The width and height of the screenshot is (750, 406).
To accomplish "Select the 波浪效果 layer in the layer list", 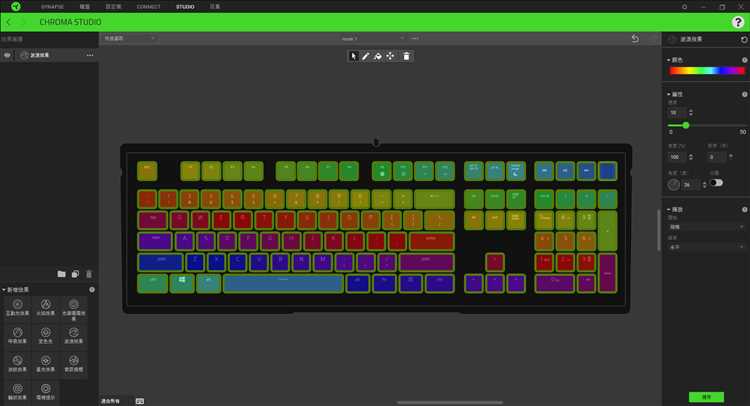I will [49, 55].
